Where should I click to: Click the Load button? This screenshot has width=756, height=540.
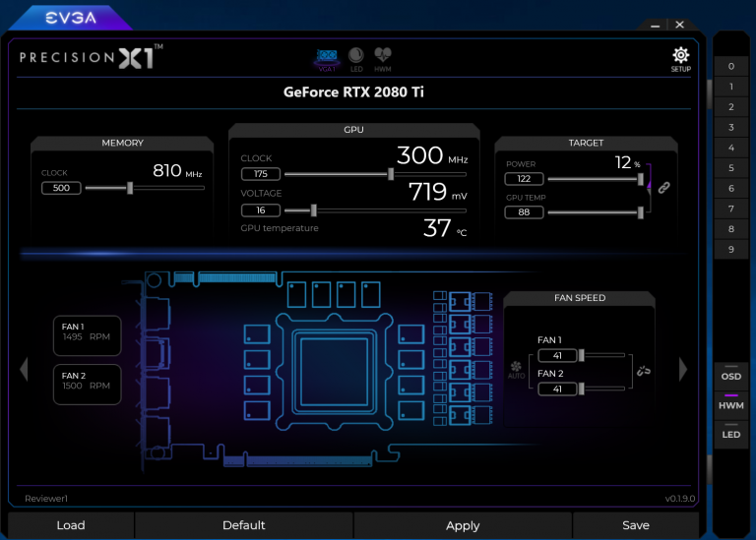point(71,525)
